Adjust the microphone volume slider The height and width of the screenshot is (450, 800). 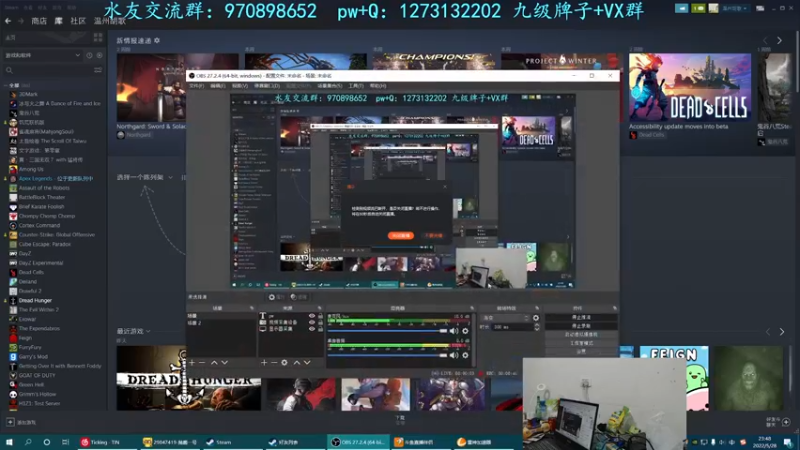pos(387,331)
